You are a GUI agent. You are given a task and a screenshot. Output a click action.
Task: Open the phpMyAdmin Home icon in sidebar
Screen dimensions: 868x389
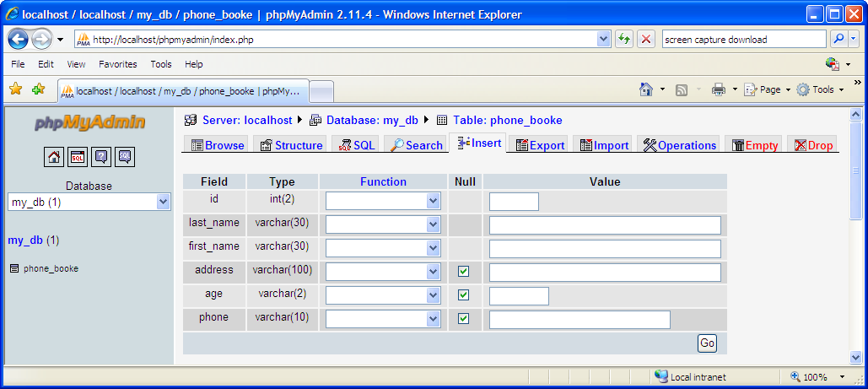pyautogui.click(x=54, y=158)
